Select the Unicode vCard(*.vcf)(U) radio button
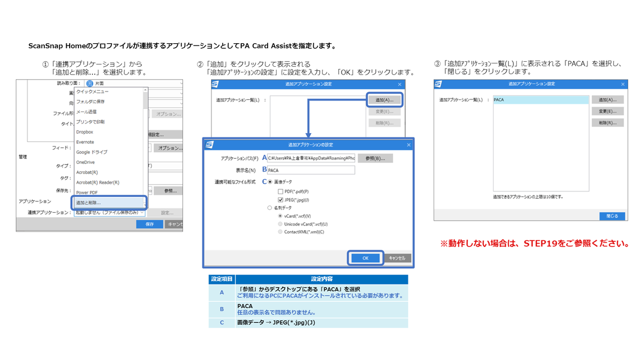Viewport: 644px width, 362px height. click(280, 224)
